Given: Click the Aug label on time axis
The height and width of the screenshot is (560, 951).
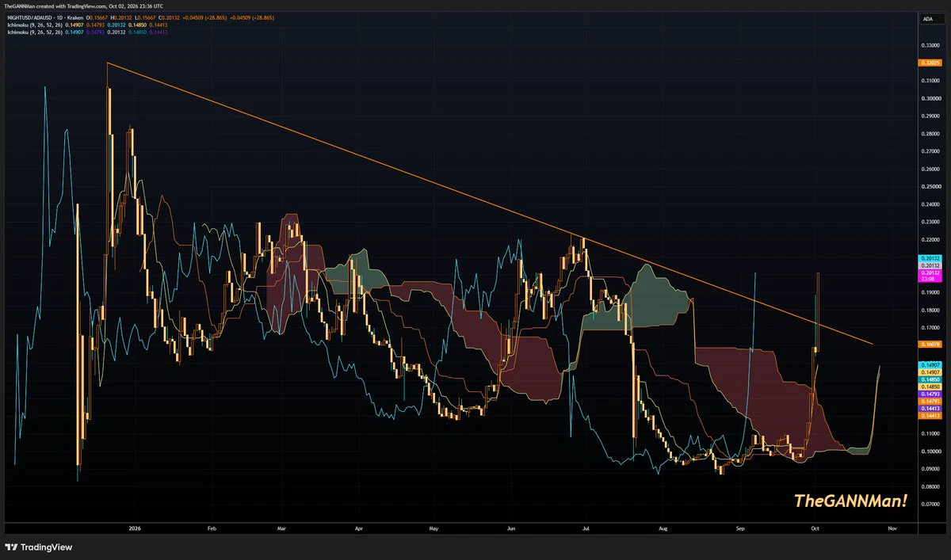Looking at the screenshot, I should 663,527.
